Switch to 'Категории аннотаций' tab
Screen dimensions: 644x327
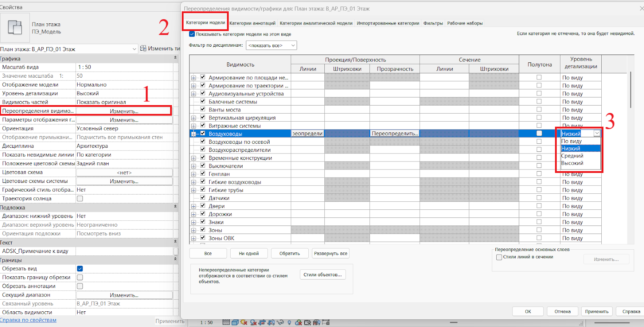(x=252, y=23)
